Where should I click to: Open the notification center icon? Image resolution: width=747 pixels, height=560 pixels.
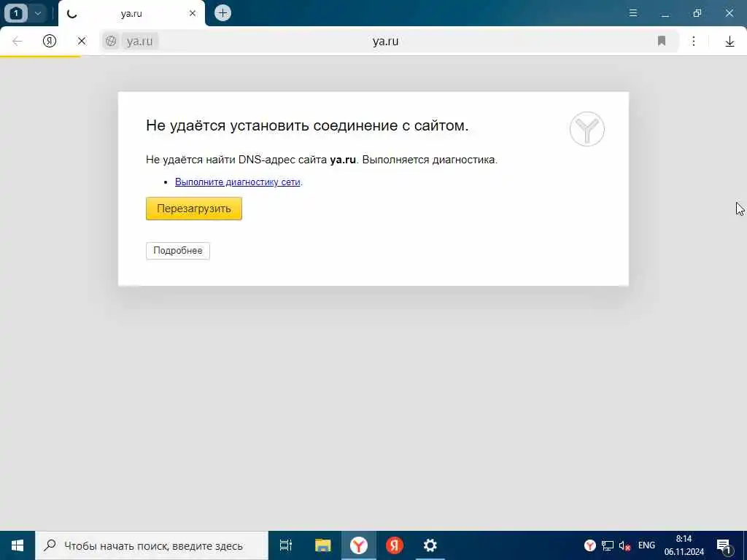[724, 546]
